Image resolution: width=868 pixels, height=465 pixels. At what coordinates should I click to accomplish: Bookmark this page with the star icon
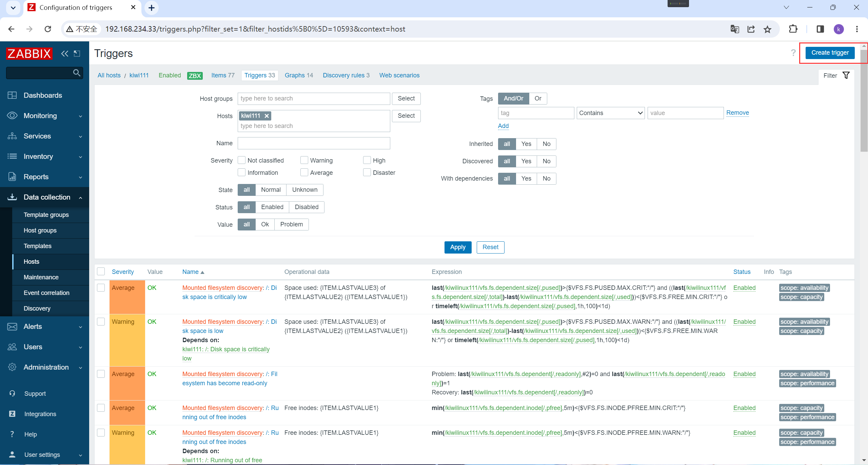(x=768, y=29)
